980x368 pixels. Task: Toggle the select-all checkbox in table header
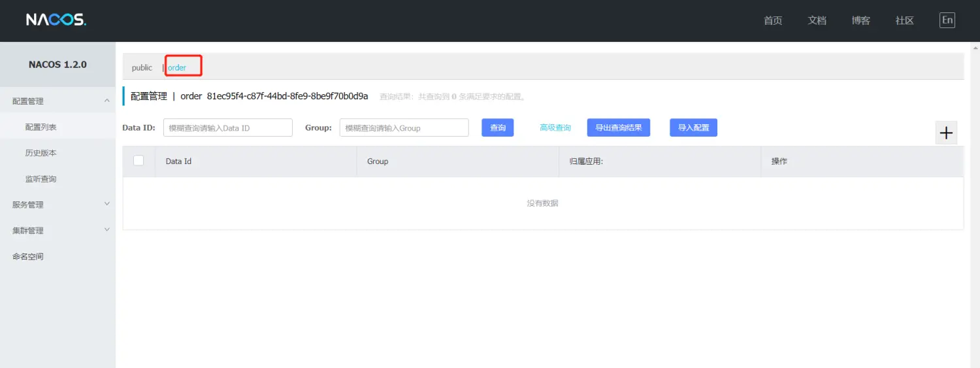pos(139,161)
